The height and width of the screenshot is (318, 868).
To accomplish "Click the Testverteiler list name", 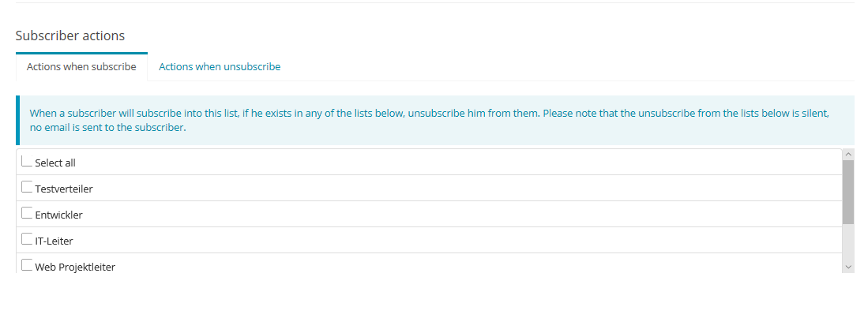I will pyautogui.click(x=64, y=189).
